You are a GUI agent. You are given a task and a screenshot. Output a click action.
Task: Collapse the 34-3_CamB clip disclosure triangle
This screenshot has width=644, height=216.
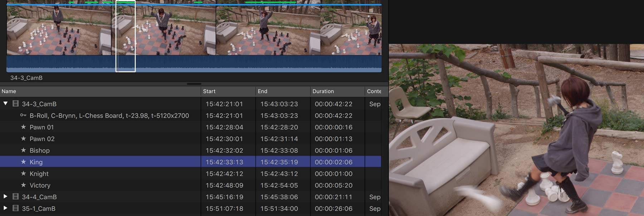click(x=5, y=103)
